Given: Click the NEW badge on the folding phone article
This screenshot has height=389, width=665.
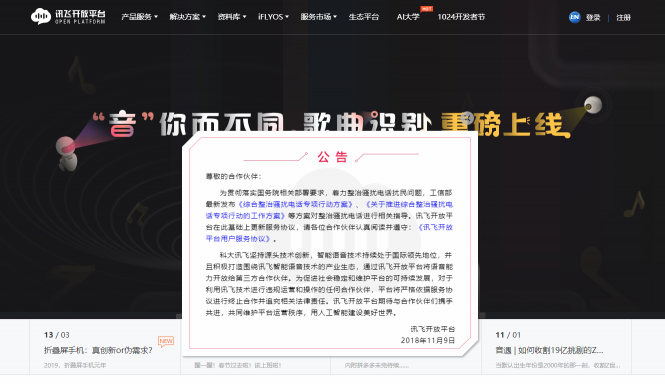Looking at the screenshot, I should coord(166,341).
